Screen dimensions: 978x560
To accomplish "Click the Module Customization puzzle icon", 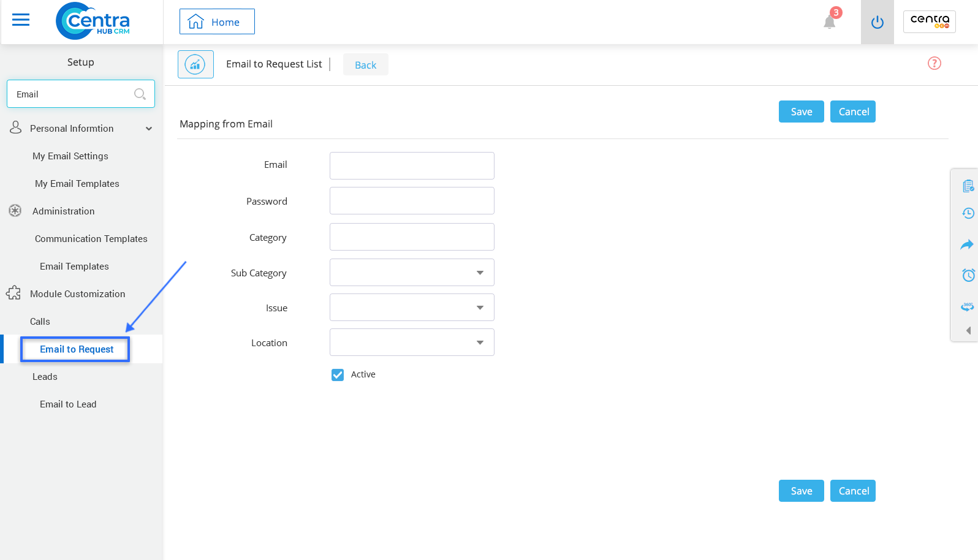I will (x=13, y=293).
